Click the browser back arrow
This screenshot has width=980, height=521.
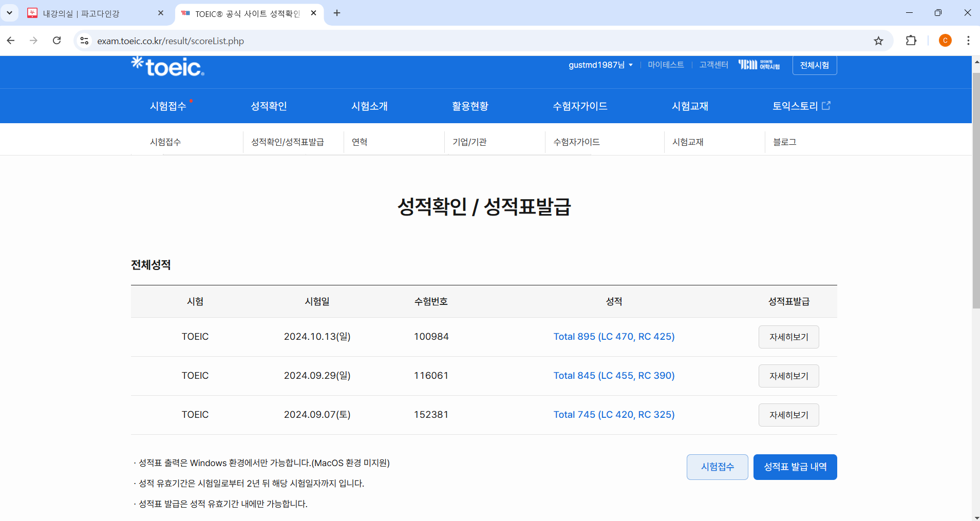[x=11, y=41]
